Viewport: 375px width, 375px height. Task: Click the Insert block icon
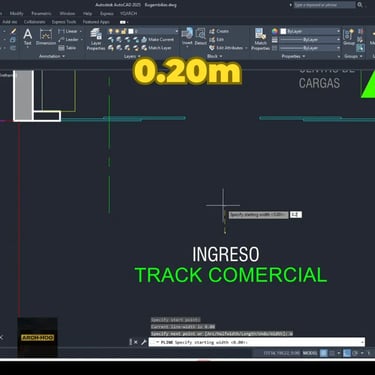187,36
